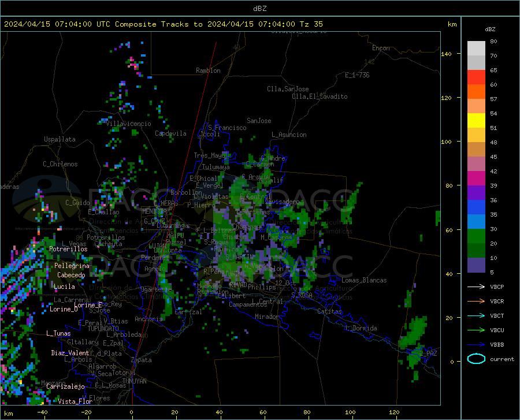Click the 'Potrerillos' pink map label
Viewport: 520px width, 420px height.
68,249
